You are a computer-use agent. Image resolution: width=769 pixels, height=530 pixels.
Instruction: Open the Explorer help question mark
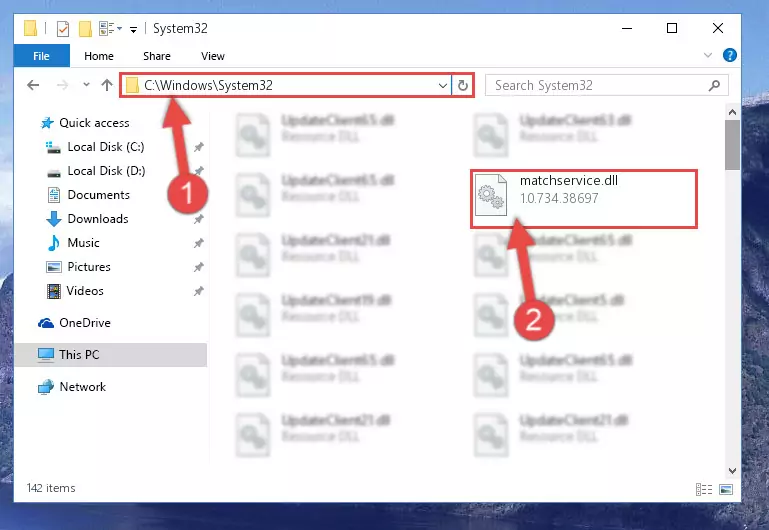click(x=729, y=55)
